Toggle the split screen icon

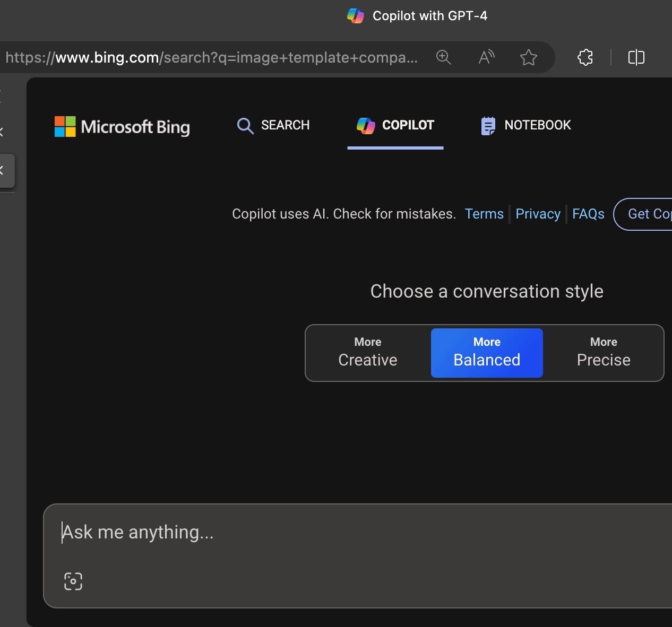(x=636, y=57)
